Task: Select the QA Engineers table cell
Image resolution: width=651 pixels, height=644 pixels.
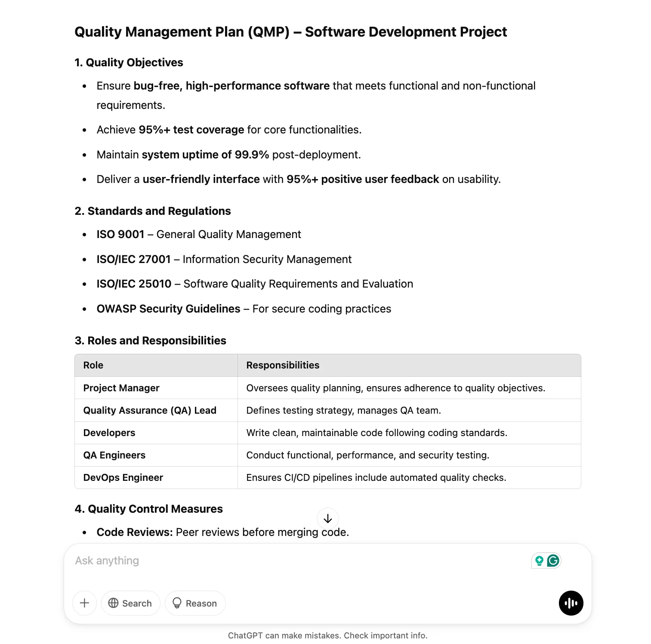Action: [x=156, y=455]
